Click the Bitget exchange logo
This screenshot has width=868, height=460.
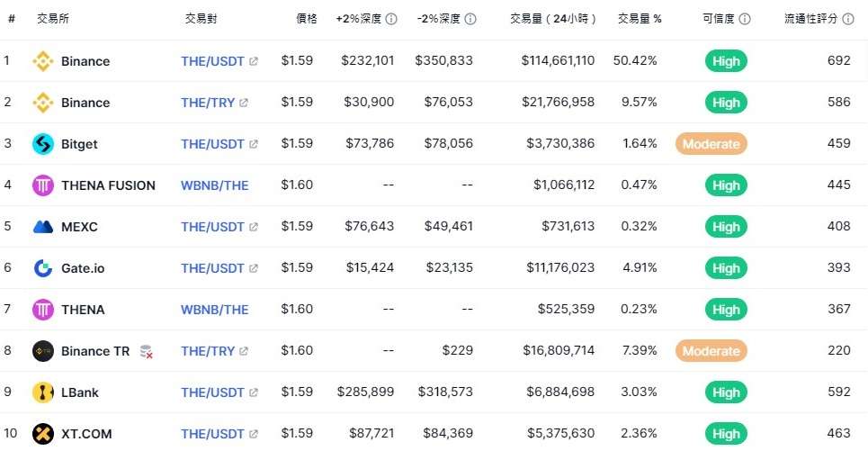click(43, 144)
